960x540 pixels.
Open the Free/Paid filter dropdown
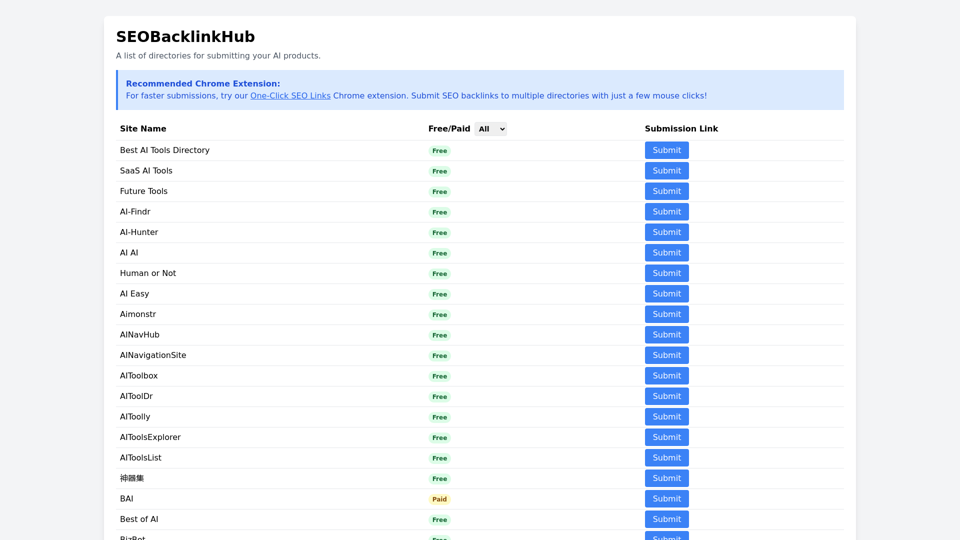490,129
